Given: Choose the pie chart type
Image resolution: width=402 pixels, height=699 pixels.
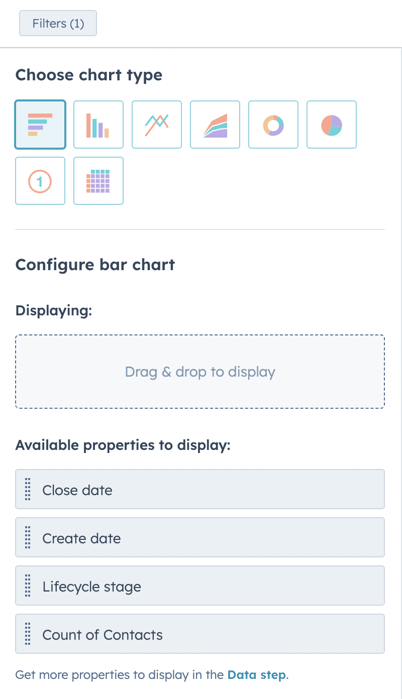Looking at the screenshot, I should coord(332,124).
